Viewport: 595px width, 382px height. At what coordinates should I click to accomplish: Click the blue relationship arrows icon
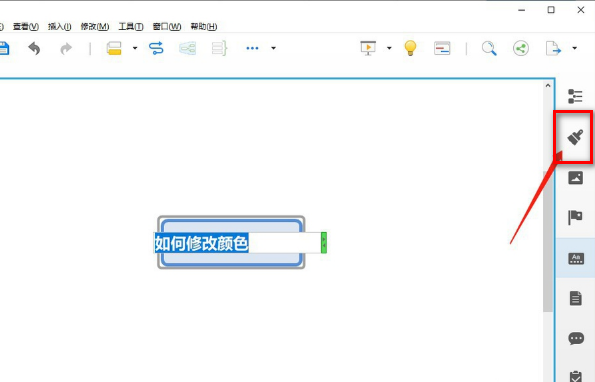[x=156, y=48]
